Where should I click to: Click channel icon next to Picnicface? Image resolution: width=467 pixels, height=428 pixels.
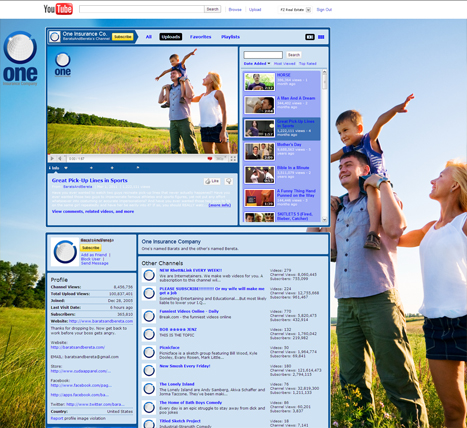point(149,352)
